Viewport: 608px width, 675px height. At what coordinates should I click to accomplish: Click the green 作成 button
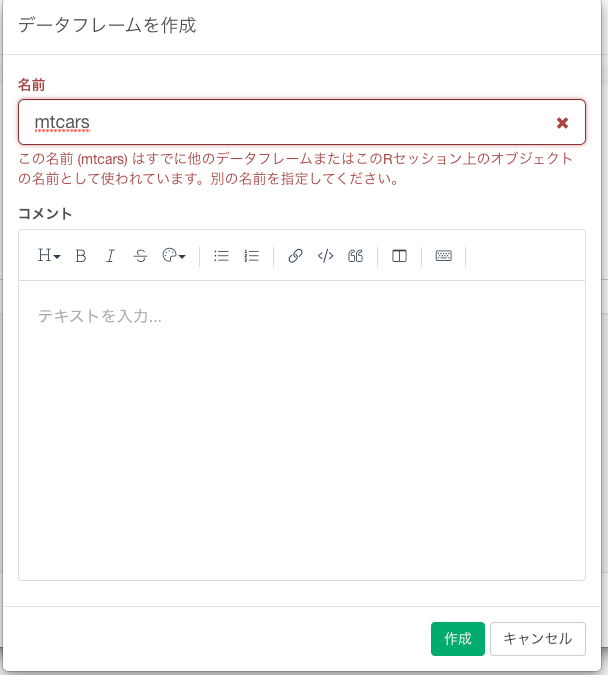[x=457, y=639]
